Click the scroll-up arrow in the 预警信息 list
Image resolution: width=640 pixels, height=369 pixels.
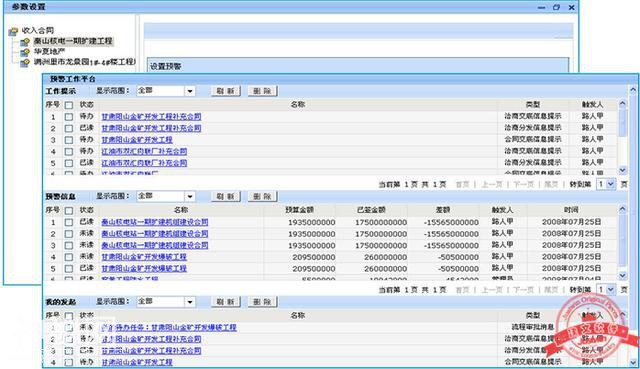tap(622, 209)
